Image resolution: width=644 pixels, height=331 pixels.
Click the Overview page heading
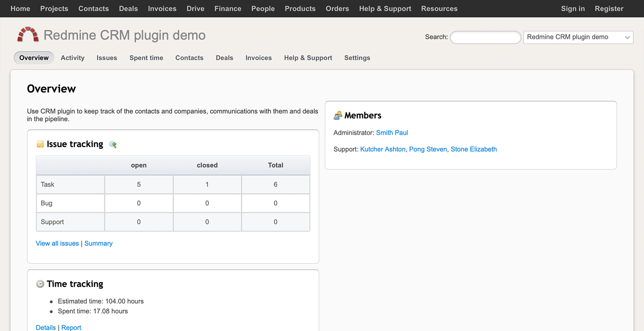(51, 89)
